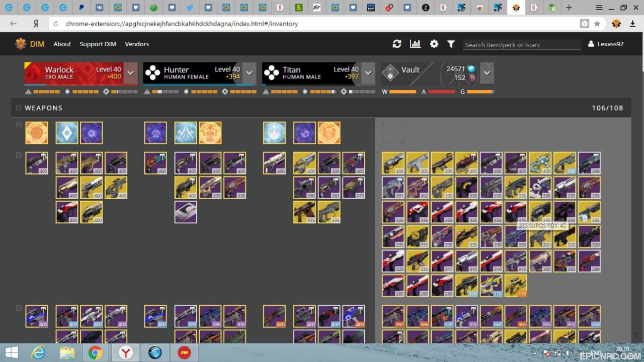
Task: Expand the Vault dropdown arrow
Action: [487, 73]
